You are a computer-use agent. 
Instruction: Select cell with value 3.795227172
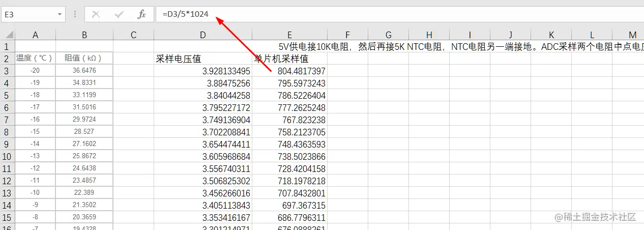[203, 107]
